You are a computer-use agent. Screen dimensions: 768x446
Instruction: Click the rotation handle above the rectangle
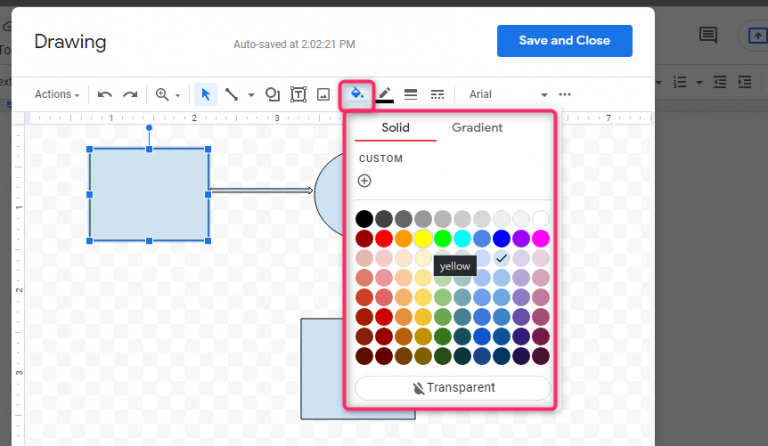click(149, 128)
